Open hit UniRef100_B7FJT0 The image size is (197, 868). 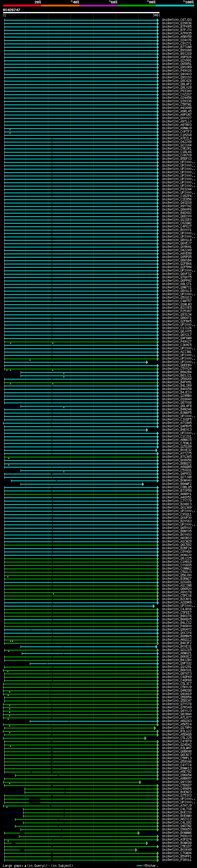click(177, 30)
